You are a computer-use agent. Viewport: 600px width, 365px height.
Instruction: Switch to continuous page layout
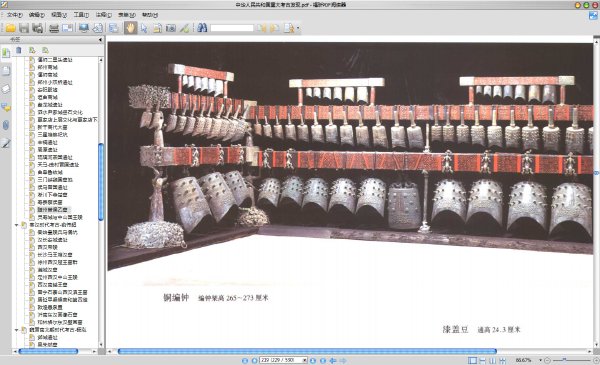pyautogui.click(x=483, y=360)
